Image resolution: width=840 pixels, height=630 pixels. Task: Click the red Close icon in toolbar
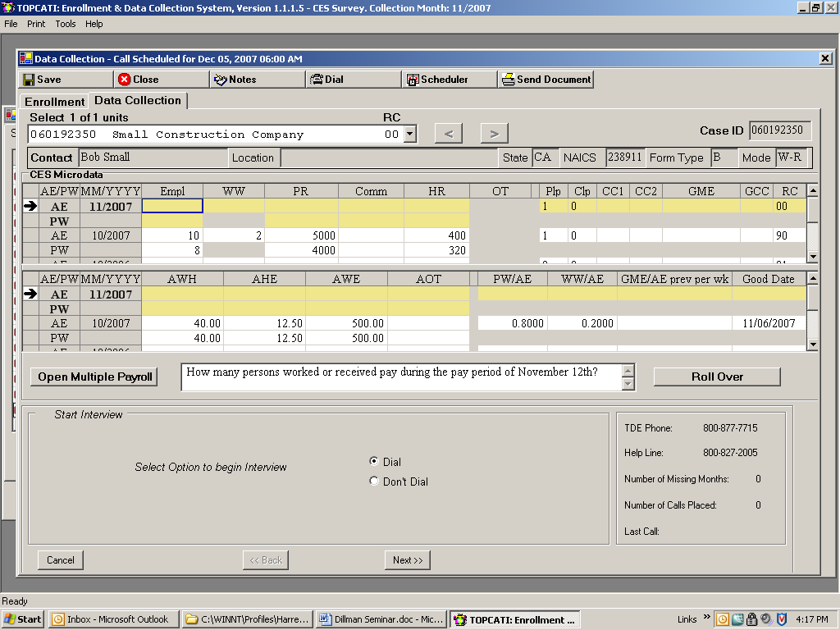tap(125, 80)
